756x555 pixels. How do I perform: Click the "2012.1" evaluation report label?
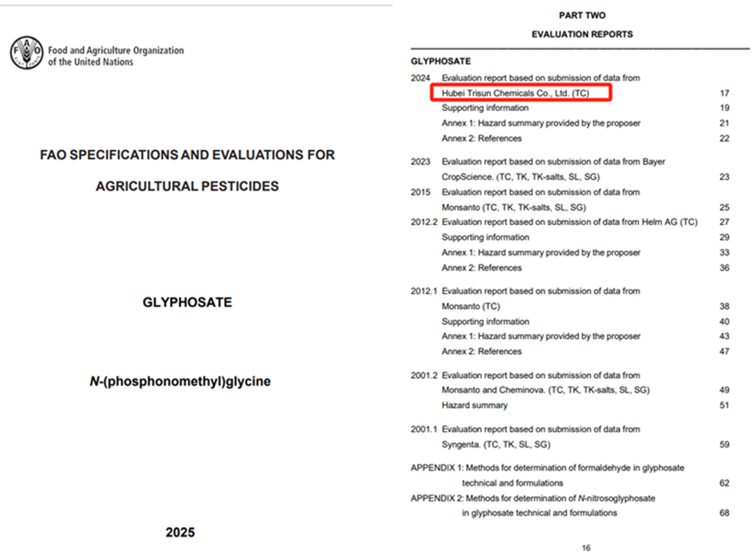click(424, 291)
